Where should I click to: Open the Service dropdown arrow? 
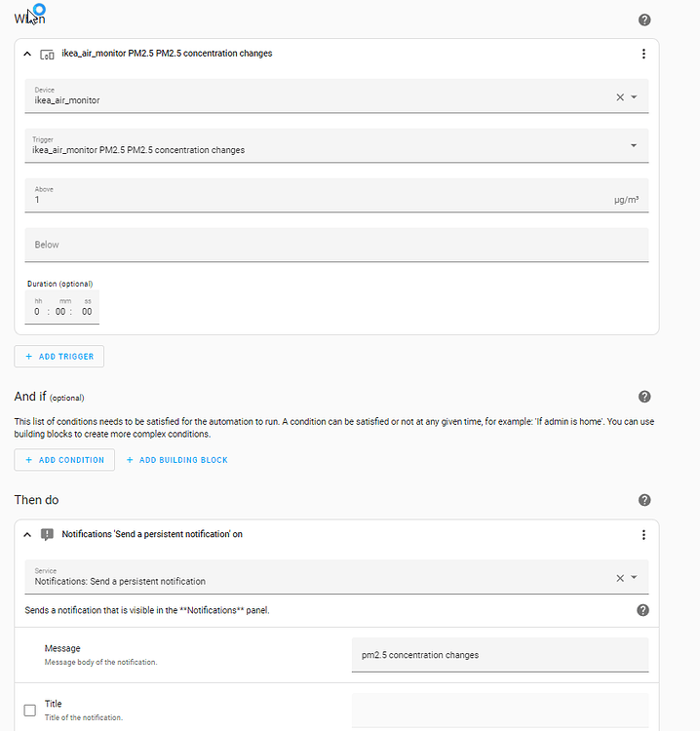pyautogui.click(x=634, y=578)
